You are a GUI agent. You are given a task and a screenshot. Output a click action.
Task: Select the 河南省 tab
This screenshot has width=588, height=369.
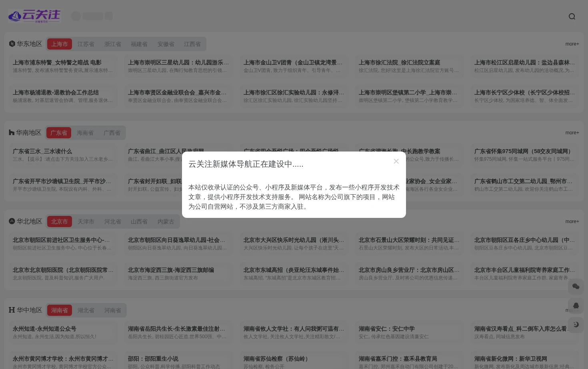113,310
